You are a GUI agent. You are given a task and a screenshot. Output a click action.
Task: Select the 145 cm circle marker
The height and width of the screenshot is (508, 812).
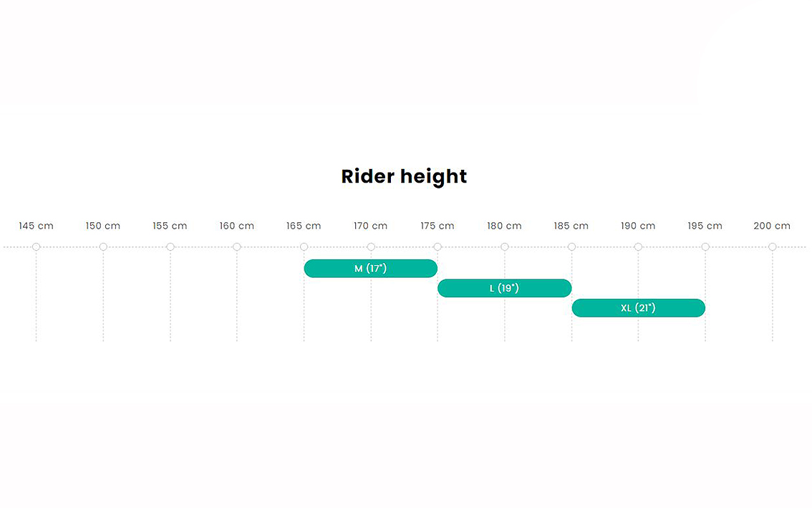pos(37,246)
